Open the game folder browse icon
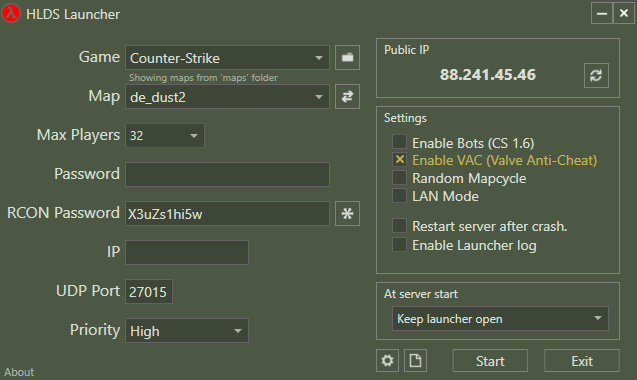This screenshot has height=380, width=637. (347, 57)
